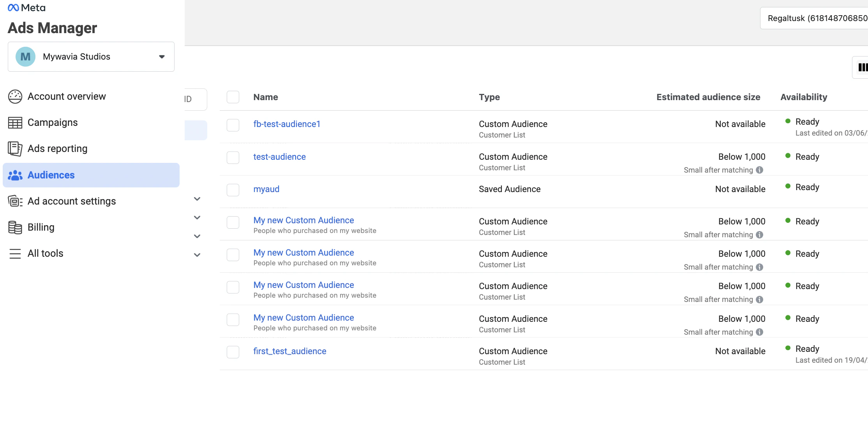Click the Audiences people icon
This screenshot has width=868, height=427.
(x=15, y=175)
